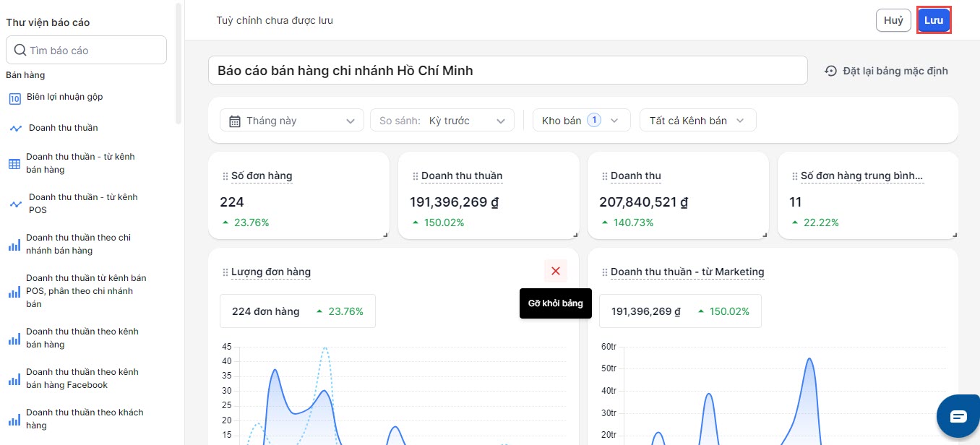Click the search magnifier icon in sidebar

[20, 51]
